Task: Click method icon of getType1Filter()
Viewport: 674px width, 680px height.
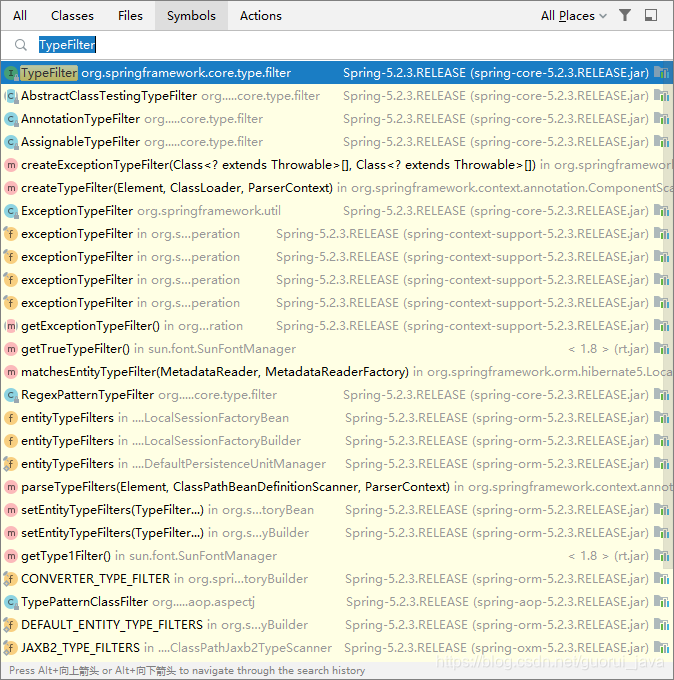Action: click(11, 556)
